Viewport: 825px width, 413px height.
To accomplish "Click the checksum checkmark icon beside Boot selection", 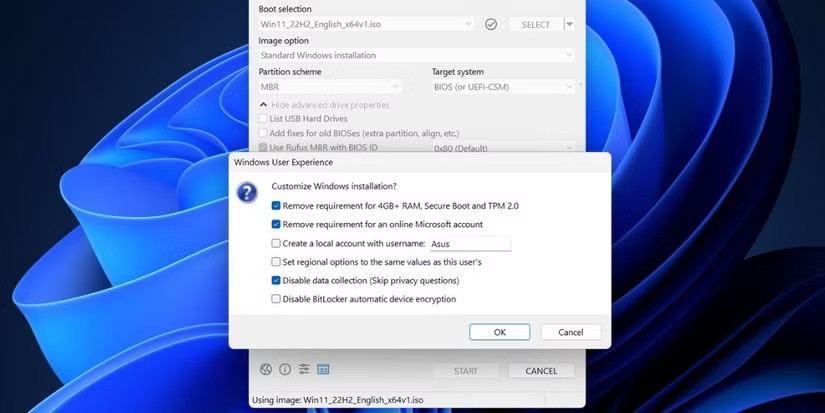I will 491,24.
